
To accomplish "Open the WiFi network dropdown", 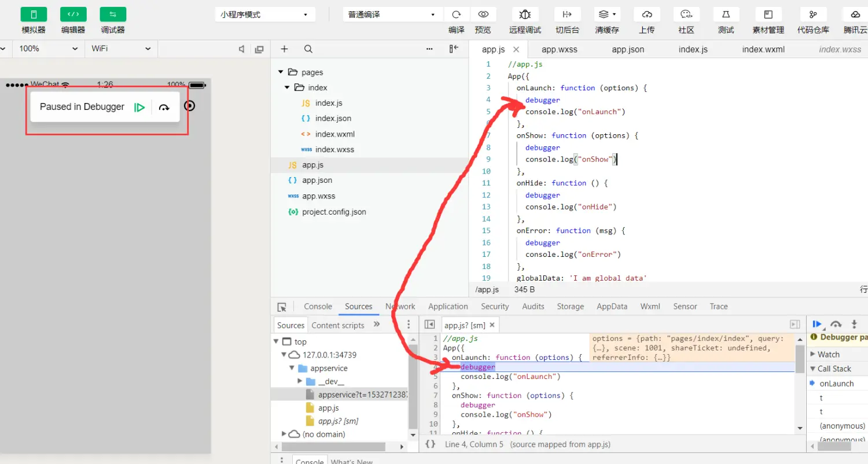I will click(x=121, y=49).
